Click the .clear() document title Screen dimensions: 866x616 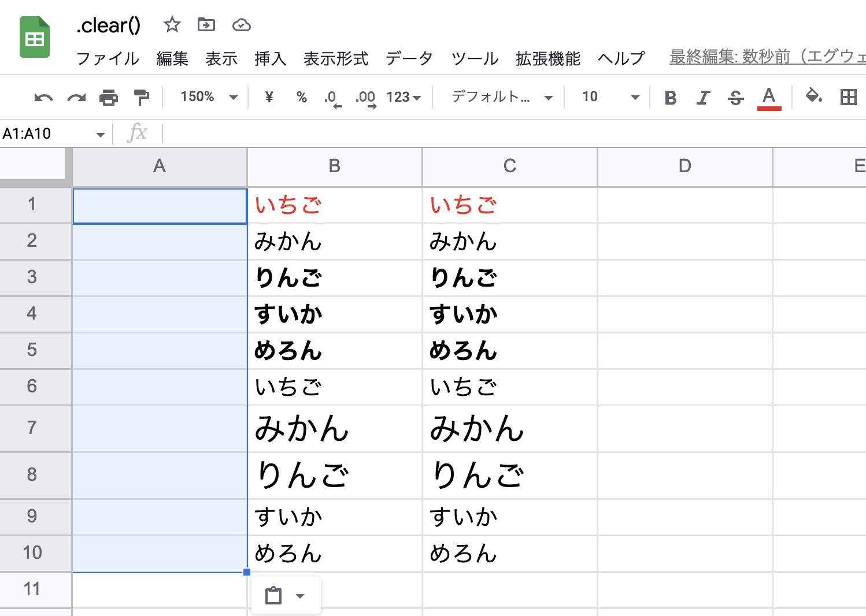click(108, 25)
